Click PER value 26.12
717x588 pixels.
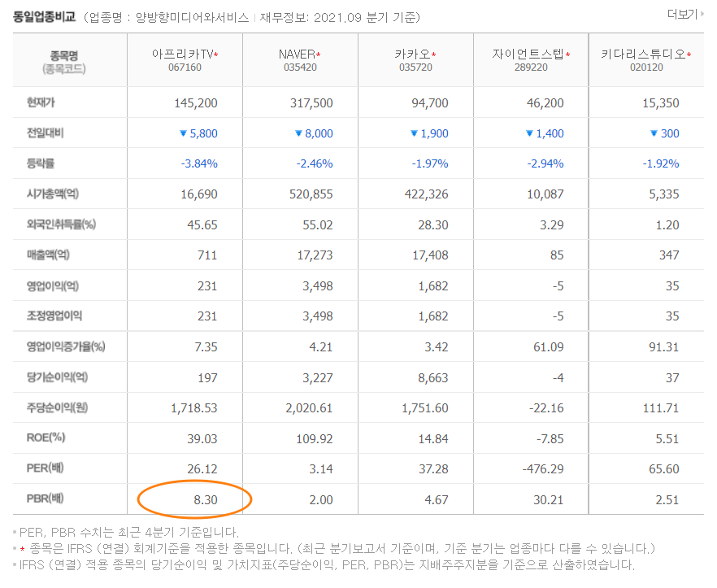(x=202, y=469)
